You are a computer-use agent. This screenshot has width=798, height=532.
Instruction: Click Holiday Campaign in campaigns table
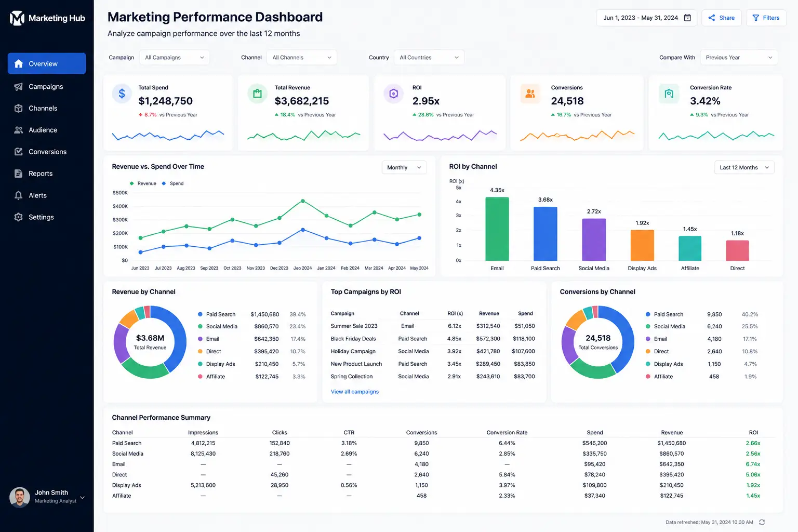tap(353, 351)
